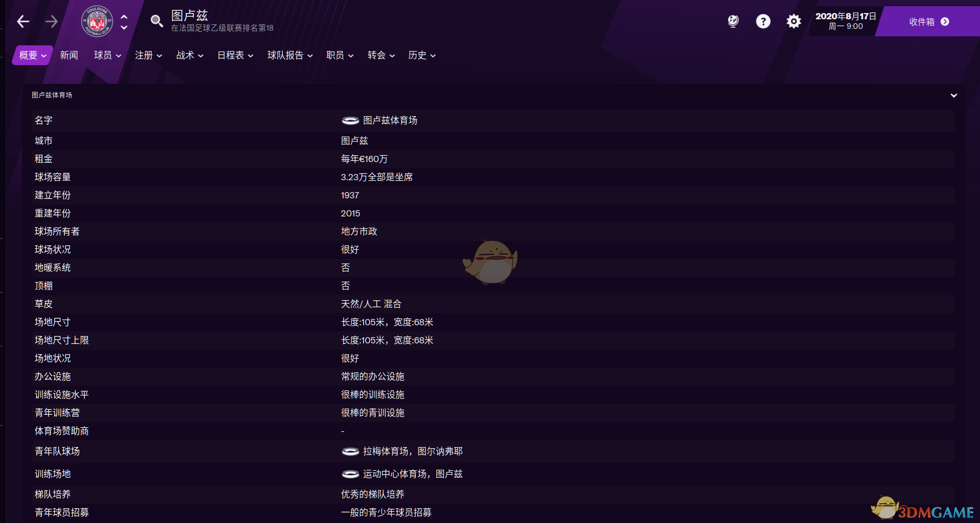Click the 顶棚 row label
The width and height of the screenshot is (980, 523).
coord(44,286)
